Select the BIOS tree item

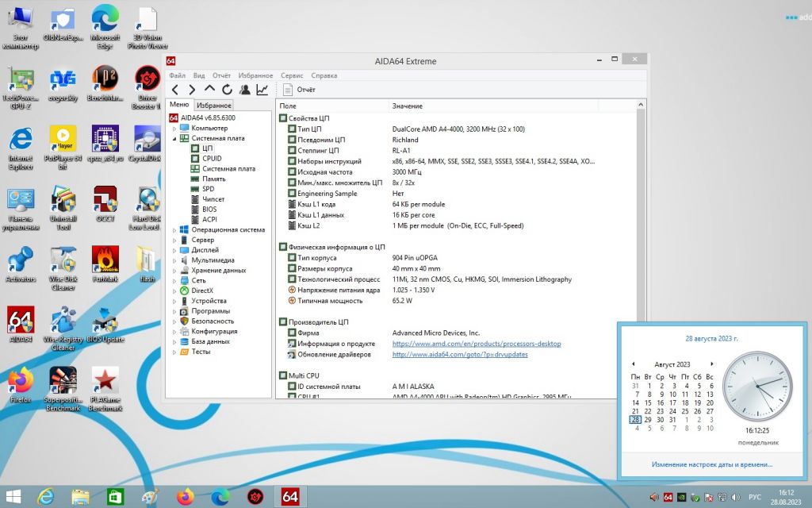pyautogui.click(x=209, y=210)
